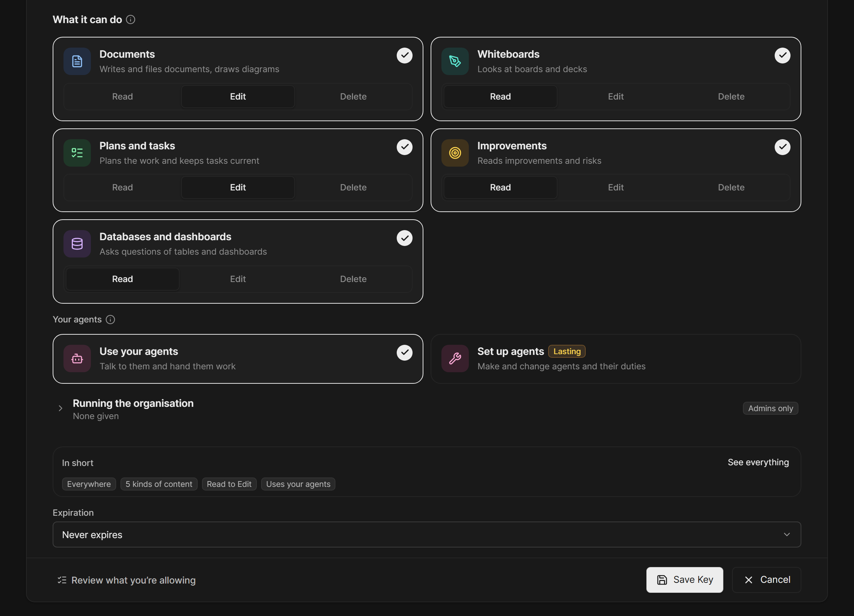
Task: Click the Use your agents robot icon
Action: pos(77,358)
